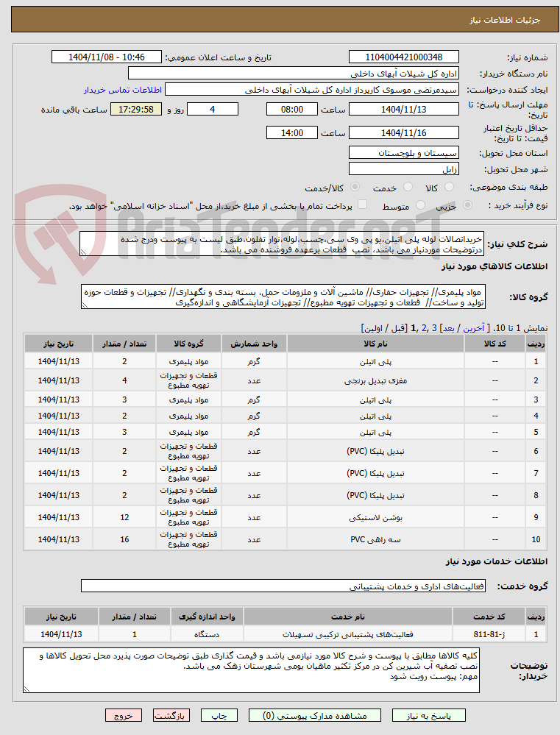Click the نام خدمت column header
Screen dimensions: 560x735
pos(348,617)
